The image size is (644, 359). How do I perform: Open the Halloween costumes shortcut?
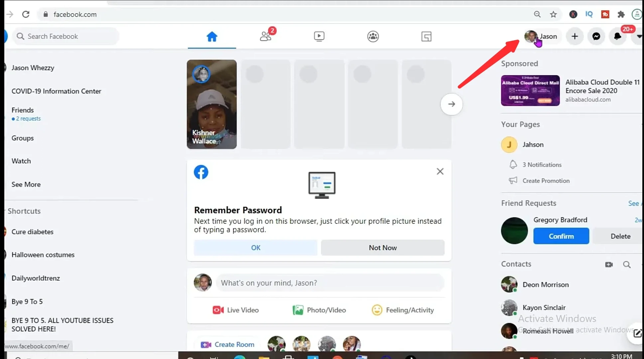[43, 255]
